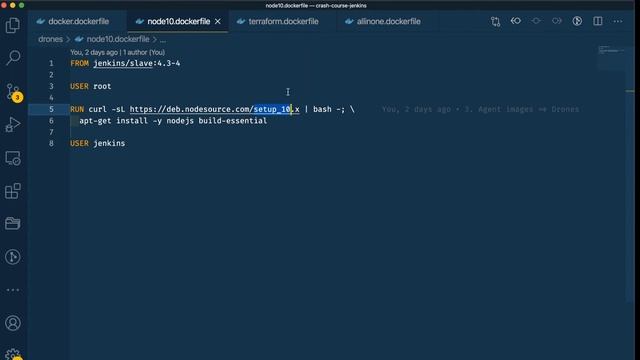This screenshot has height=360, width=640.
Task: Open More Actions ellipsis in editor toolbar
Action: 618,21
